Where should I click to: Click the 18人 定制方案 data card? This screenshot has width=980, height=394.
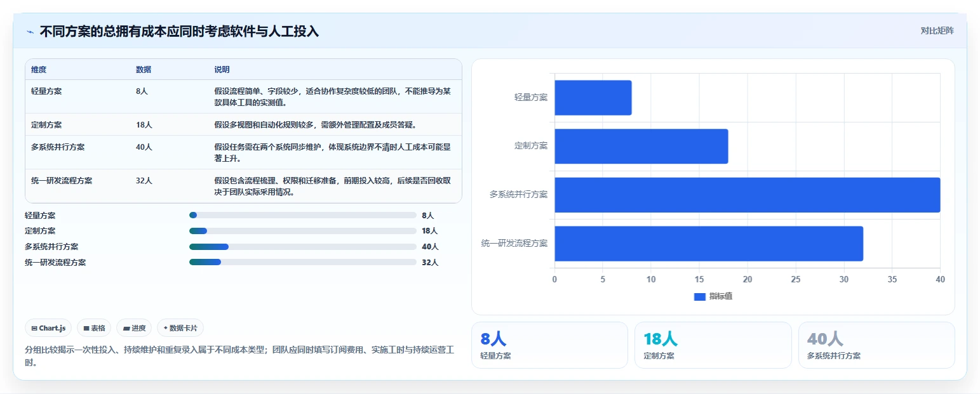(713, 345)
